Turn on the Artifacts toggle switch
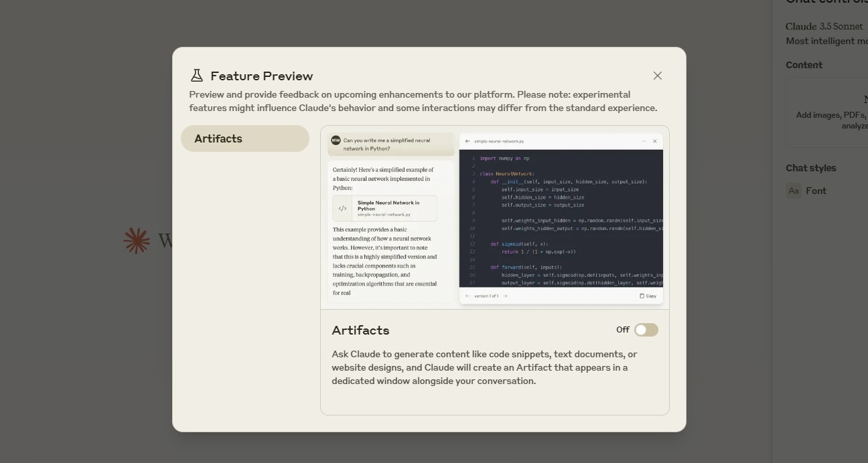 [646, 330]
